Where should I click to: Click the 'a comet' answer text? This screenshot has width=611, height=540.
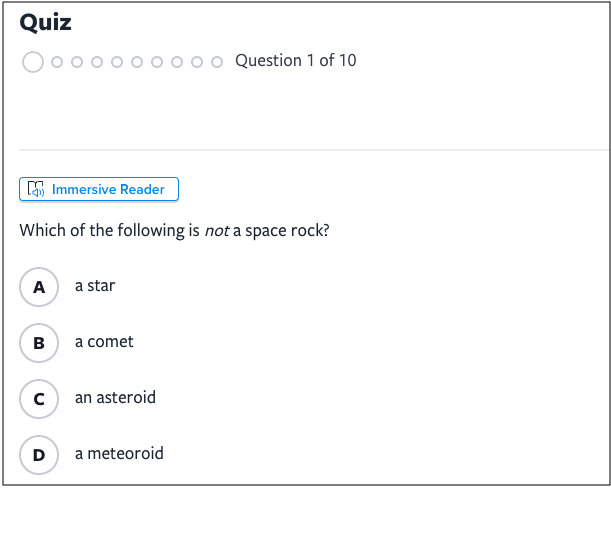(104, 342)
